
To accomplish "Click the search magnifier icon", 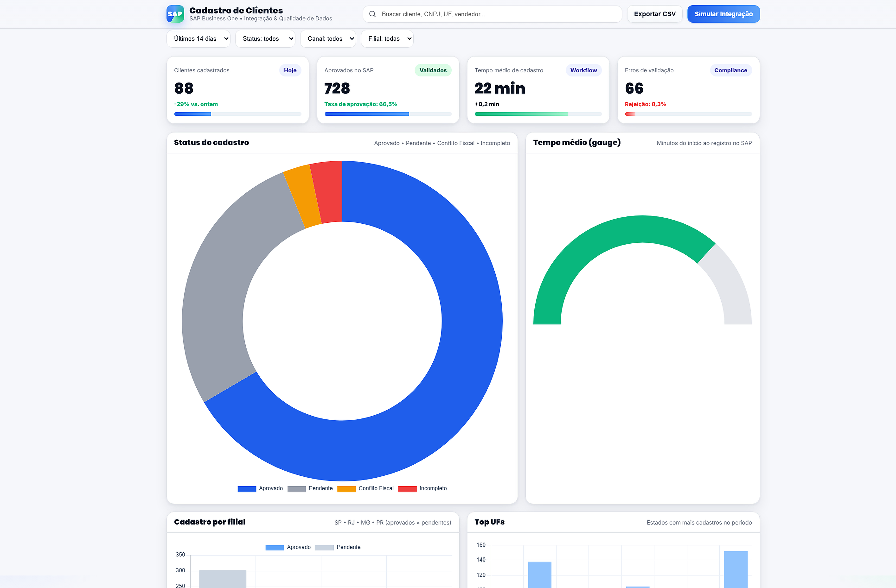I will click(372, 14).
